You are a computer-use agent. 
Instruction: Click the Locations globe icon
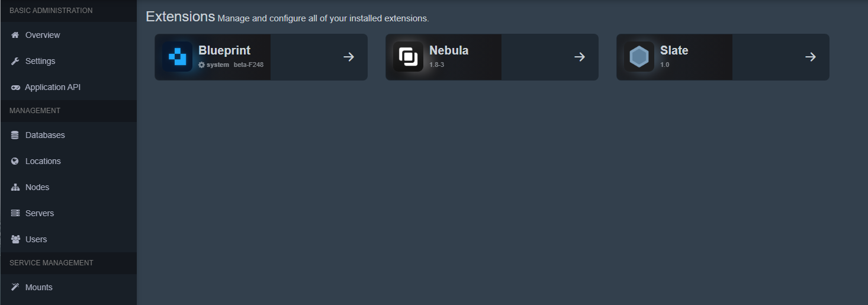15,161
